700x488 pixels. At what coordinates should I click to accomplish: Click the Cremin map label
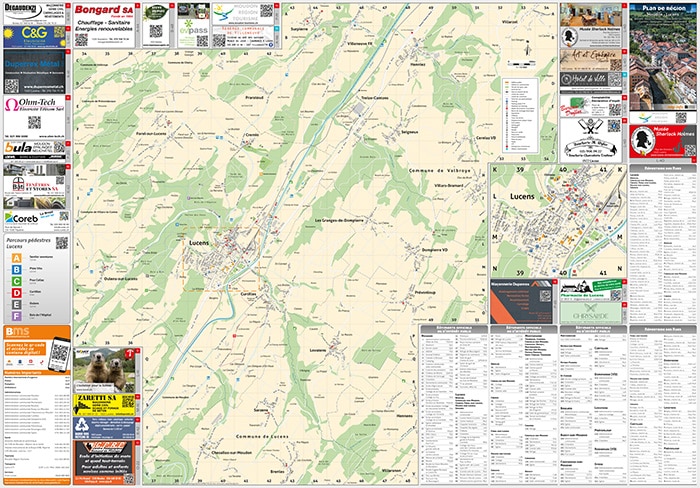(x=252, y=135)
